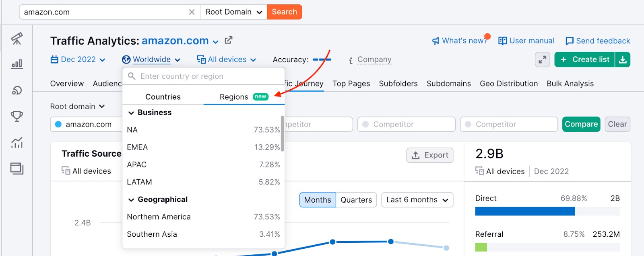
Task: Download the list with the download icon
Action: coord(623,59)
